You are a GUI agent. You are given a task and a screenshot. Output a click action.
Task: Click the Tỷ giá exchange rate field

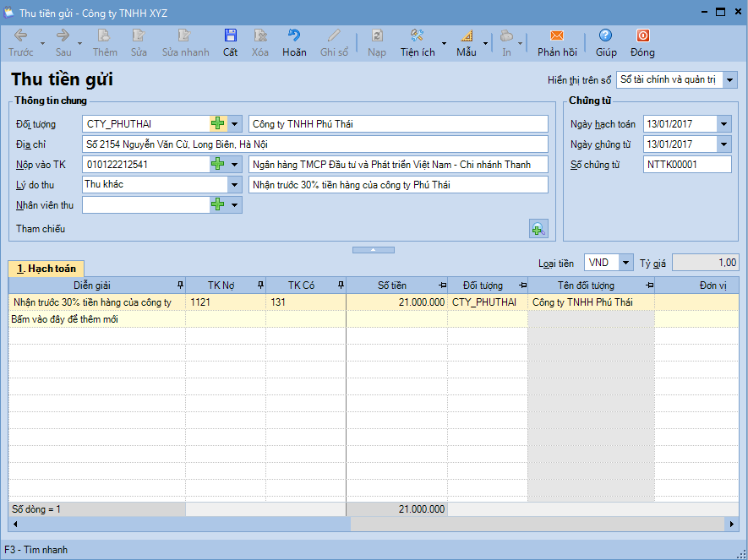click(x=705, y=262)
